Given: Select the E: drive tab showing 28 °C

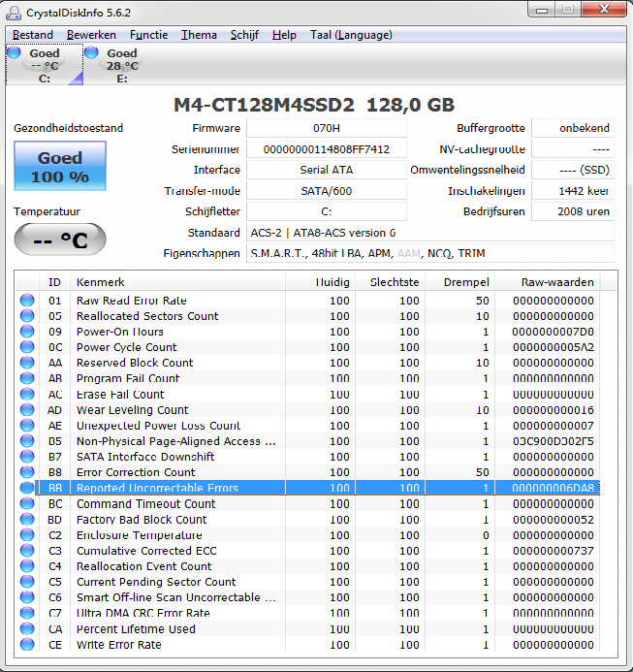Looking at the screenshot, I should pyautogui.click(x=122, y=65).
